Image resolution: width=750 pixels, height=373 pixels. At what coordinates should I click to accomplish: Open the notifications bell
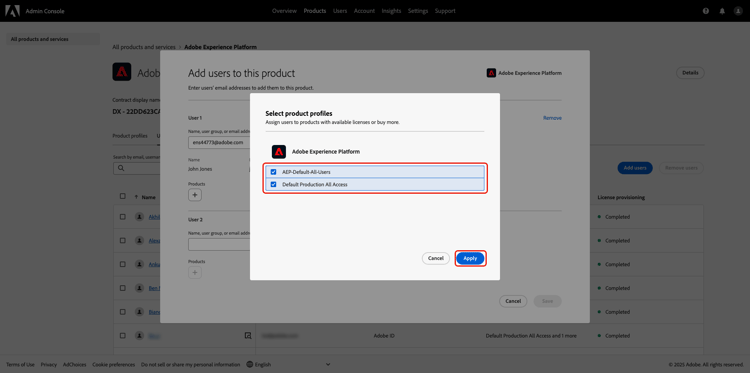coord(722,11)
